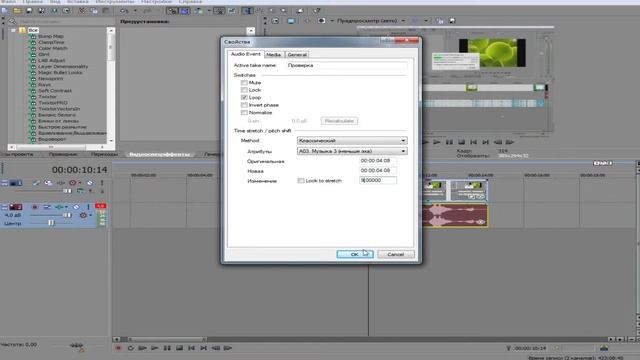Click the save snapshot icon in the preview toolbar
Viewport: 640px width, 360px height.
coord(452,21)
